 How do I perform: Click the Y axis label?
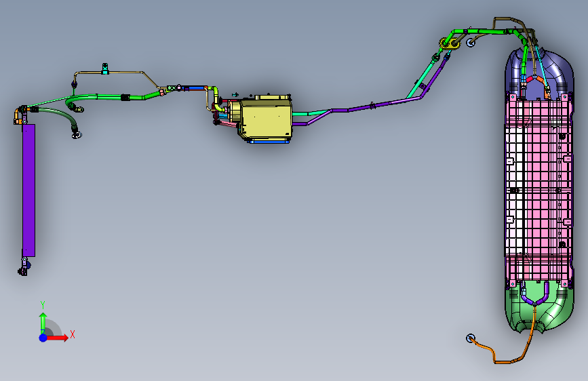tap(43, 305)
